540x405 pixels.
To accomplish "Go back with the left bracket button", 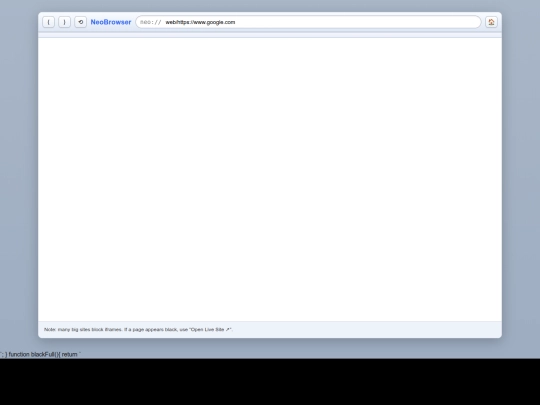I will (x=49, y=22).
